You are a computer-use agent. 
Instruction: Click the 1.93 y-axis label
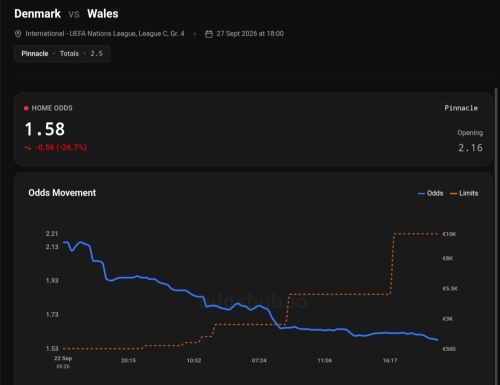tap(52, 281)
